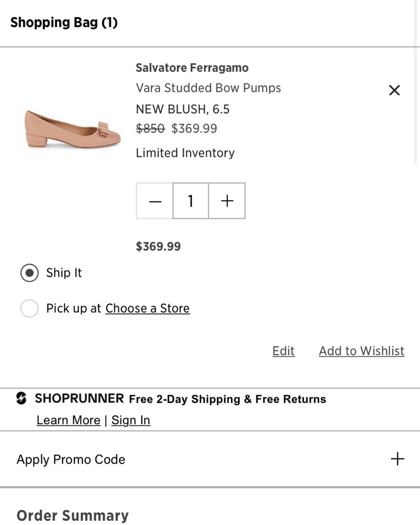The image size is (420, 525).
Task: Click the quantity field showing 1
Action: (191, 201)
